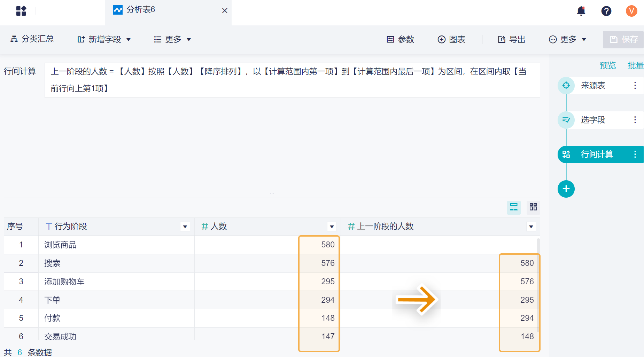Click the 分类汇总 hierarchy icon
This screenshot has height=357, width=644.
[x=14, y=39]
